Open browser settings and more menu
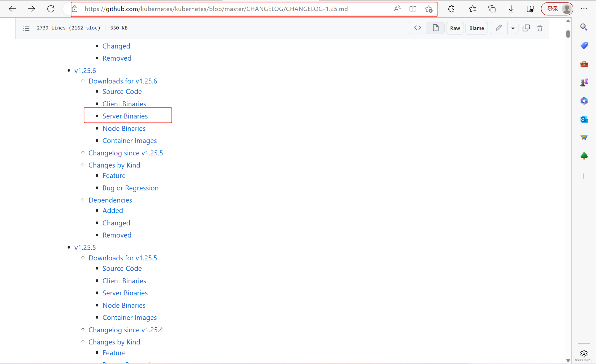This screenshot has width=596, height=364. (x=584, y=9)
